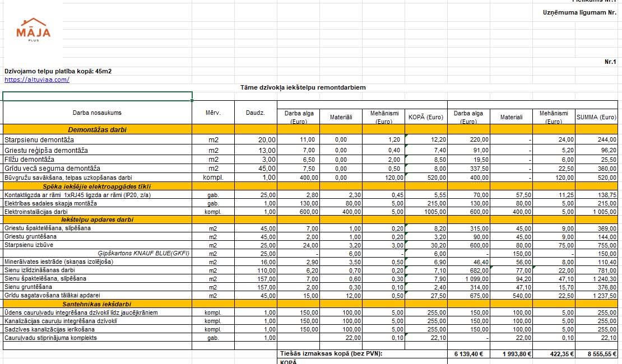
Task: Select the mechanisms total 422,35 €
Action: tap(554, 354)
